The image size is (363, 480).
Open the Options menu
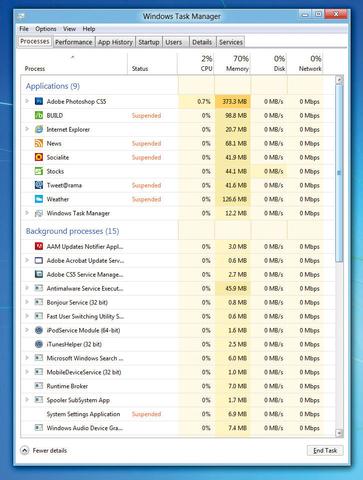[46, 29]
